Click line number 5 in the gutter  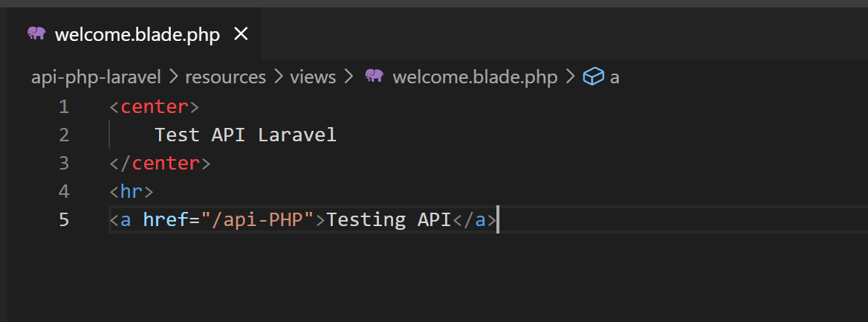63,220
